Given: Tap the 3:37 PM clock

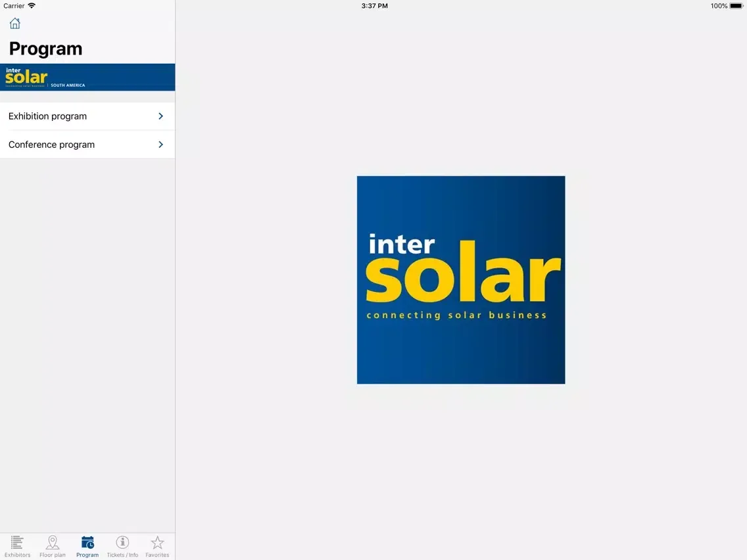Looking at the screenshot, I should (374, 6).
